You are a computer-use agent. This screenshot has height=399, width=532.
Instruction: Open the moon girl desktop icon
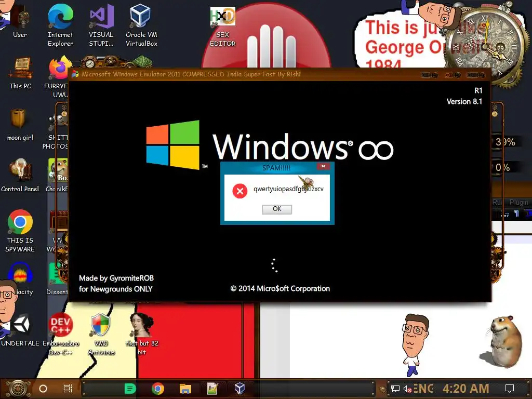[x=20, y=125]
